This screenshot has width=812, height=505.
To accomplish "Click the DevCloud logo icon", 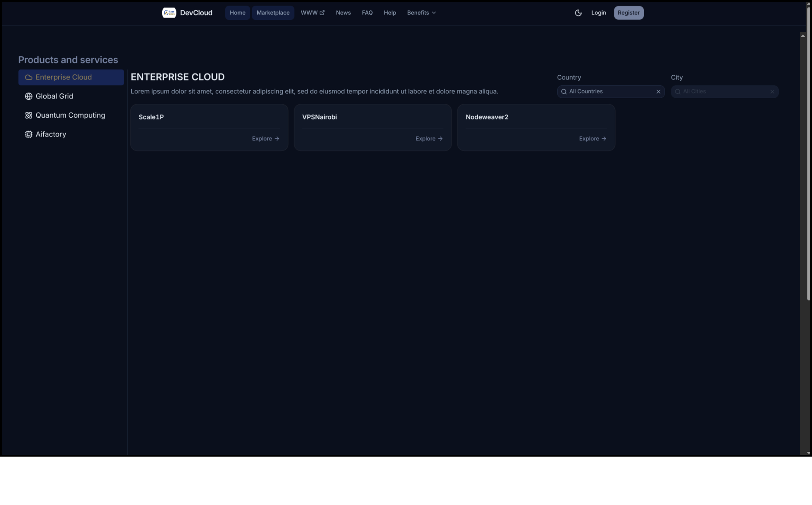I will [169, 13].
